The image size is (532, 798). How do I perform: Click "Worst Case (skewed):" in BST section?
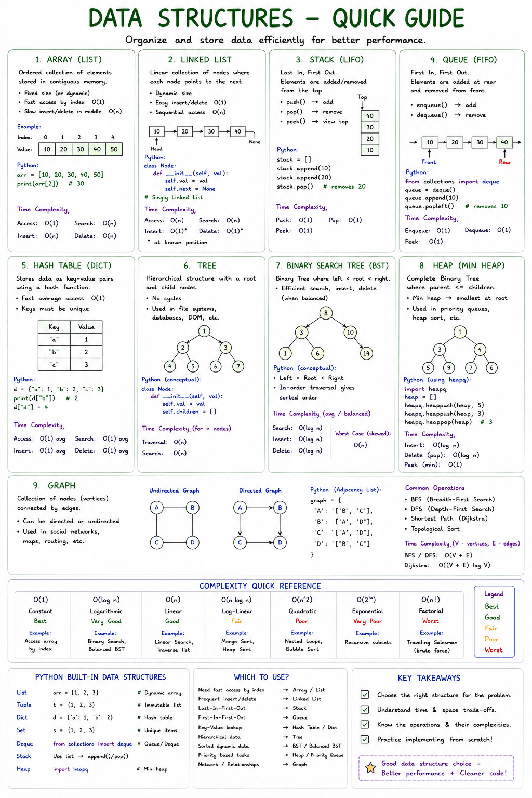(363, 433)
